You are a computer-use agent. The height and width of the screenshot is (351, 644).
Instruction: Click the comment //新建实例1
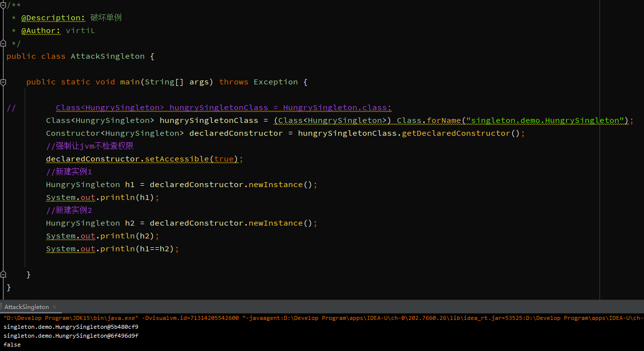(69, 172)
